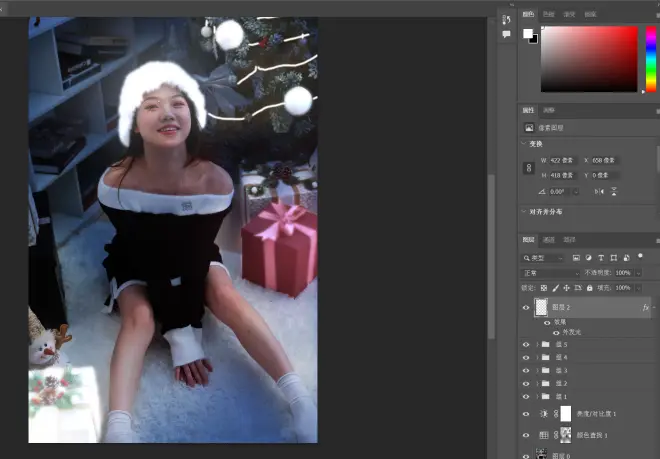The image size is (660, 459).
Task: Click the rainbow hue slider strip
Action: (649, 58)
